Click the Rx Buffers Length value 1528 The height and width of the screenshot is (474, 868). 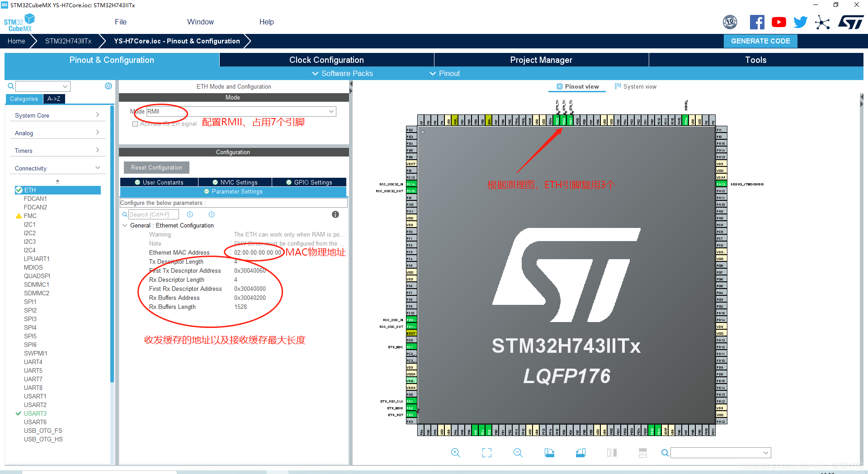pyautogui.click(x=241, y=307)
